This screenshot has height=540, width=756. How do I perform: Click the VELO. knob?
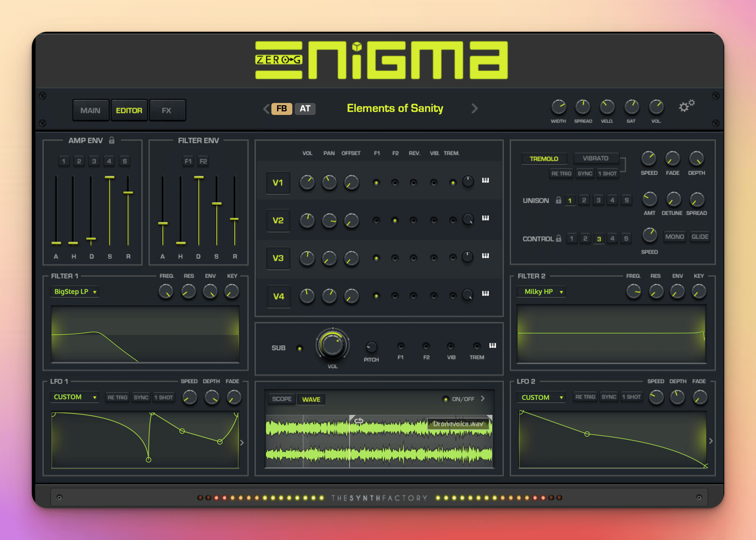tap(607, 107)
